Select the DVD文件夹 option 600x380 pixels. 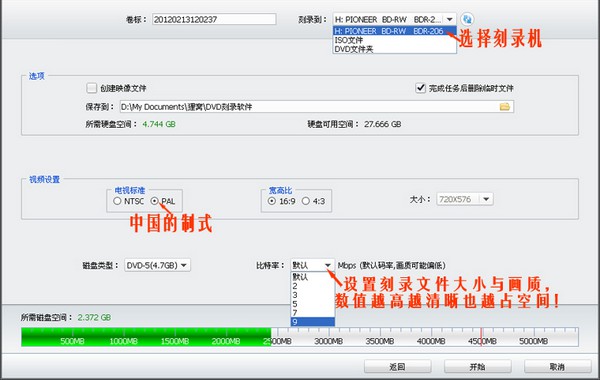point(395,49)
